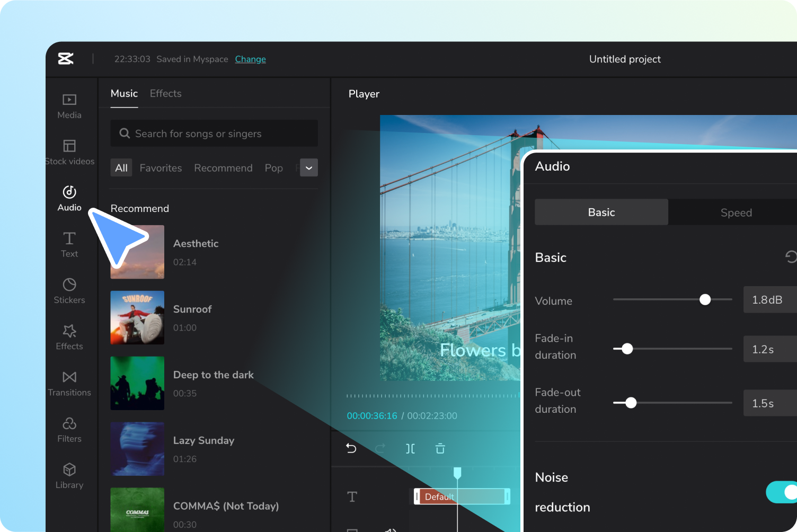Click the split clip icon

410,449
